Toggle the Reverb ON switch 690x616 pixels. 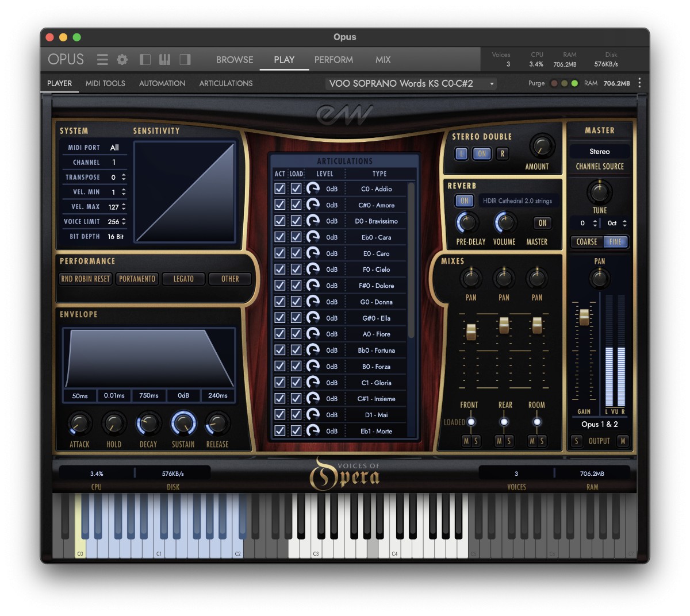tap(464, 201)
